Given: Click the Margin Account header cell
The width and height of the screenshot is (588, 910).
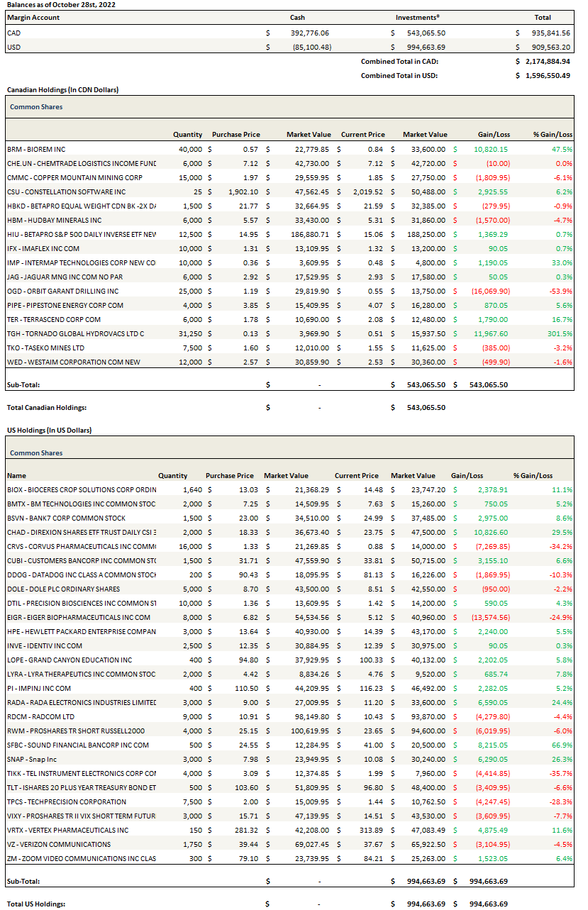Looking at the screenshot, I should [33, 18].
